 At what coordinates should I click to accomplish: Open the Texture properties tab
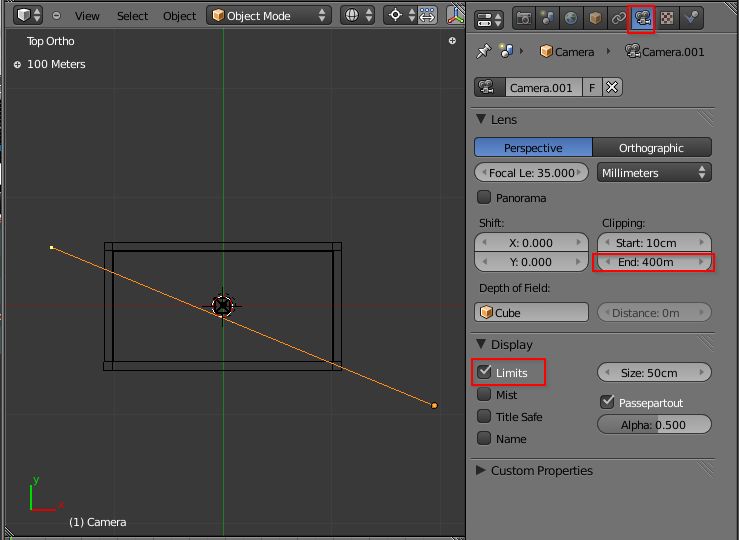pos(666,18)
